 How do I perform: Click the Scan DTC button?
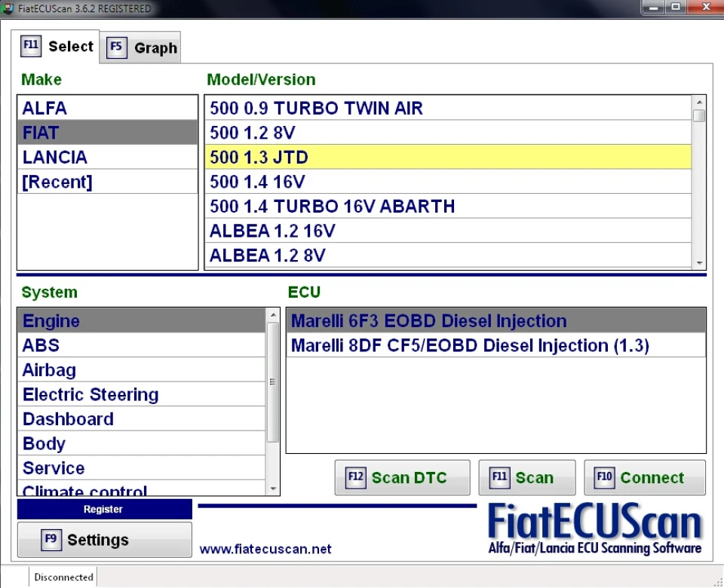pos(402,477)
